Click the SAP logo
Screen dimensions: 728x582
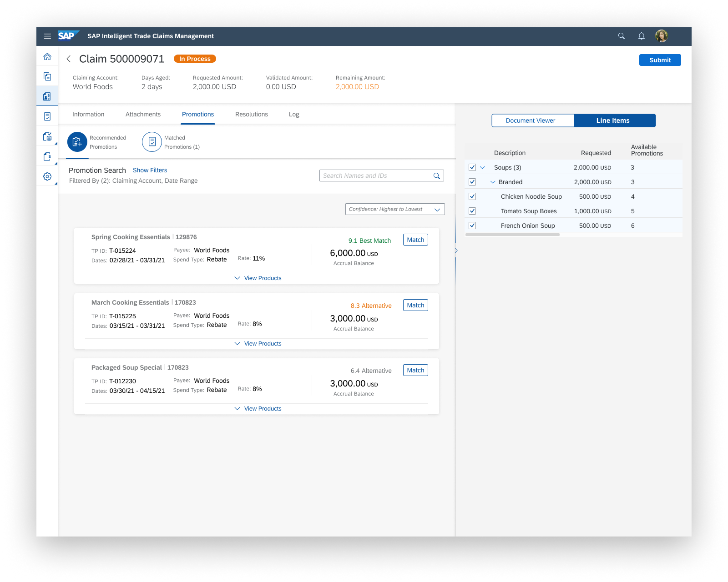pos(68,36)
